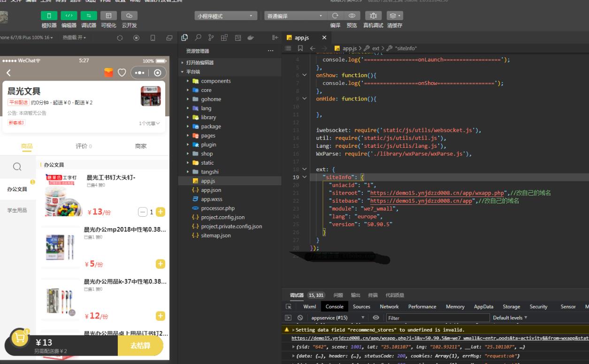Screen dimensions: 589x364
Task: Select the explorer files icon in activity bar
Action: [184, 38]
